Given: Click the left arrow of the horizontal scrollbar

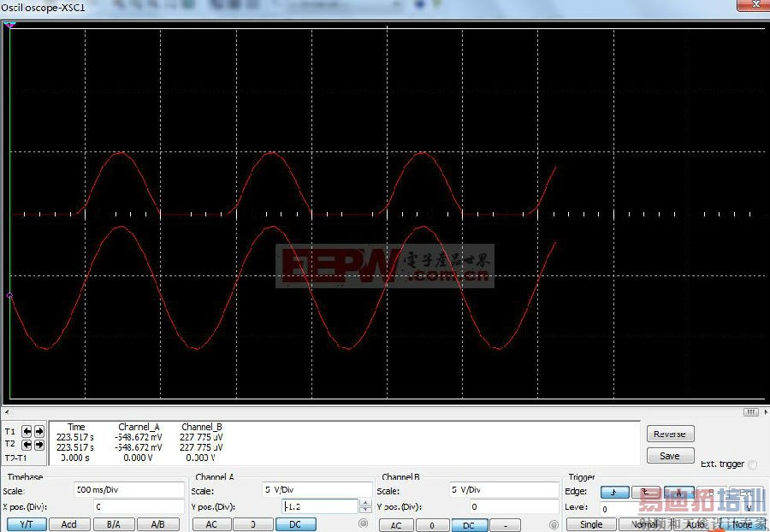Looking at the screenshot, I should [6, 411].
